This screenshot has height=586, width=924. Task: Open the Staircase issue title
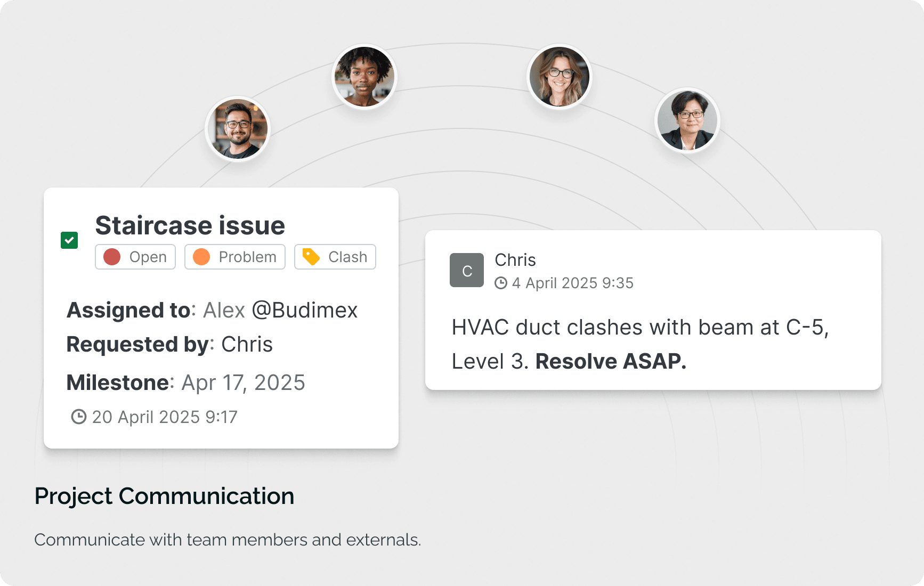(x=190, y=225)
